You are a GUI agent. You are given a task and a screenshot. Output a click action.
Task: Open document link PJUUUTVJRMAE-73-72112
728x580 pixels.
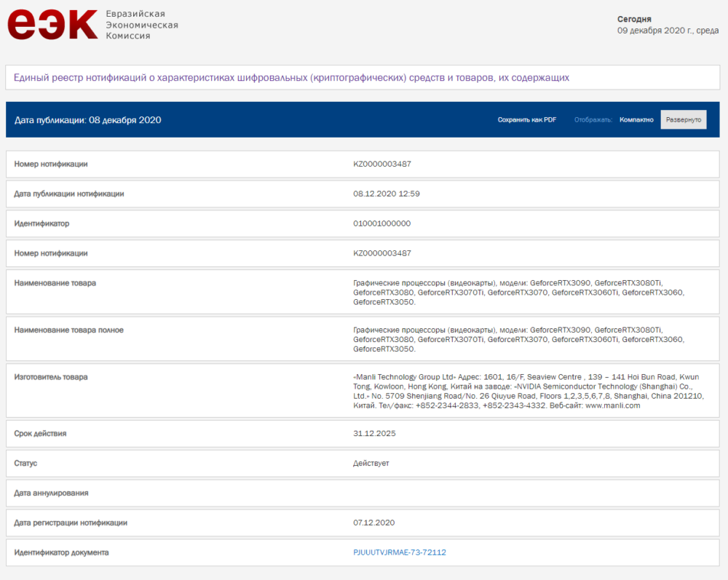coord(399,552)
